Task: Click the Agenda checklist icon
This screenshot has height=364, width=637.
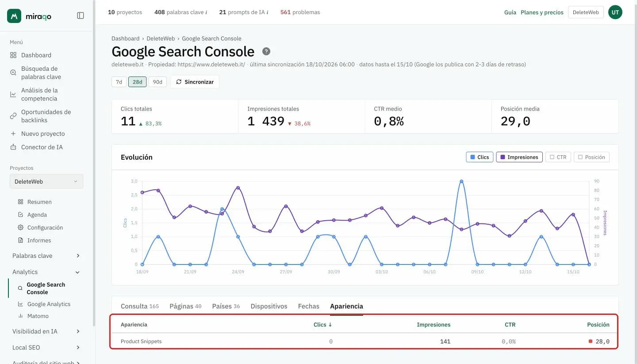Action: point(20,215)
